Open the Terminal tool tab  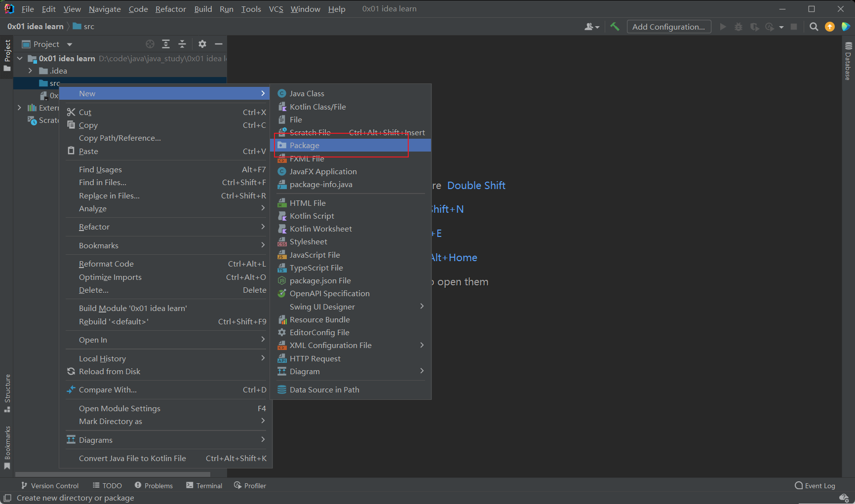point(204,486)
